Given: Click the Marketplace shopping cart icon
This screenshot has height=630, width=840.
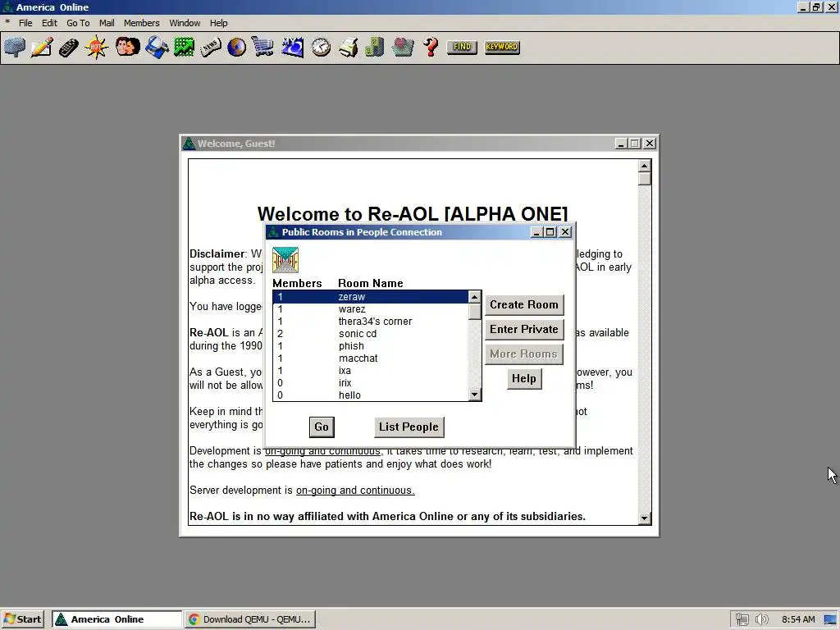Looking at the screenshot, I should [263, 47].
